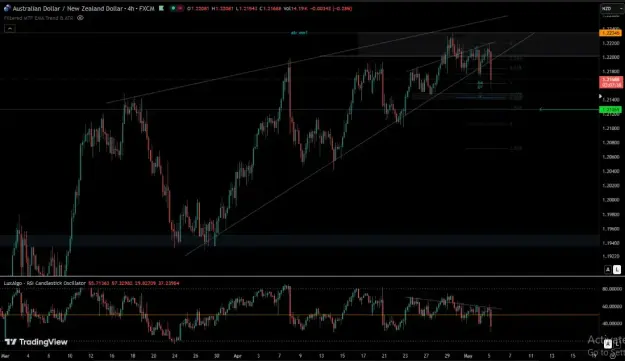Click the Open price value O1.22081
Viewport: 625px width, 361px height.
tap(198, 8)
